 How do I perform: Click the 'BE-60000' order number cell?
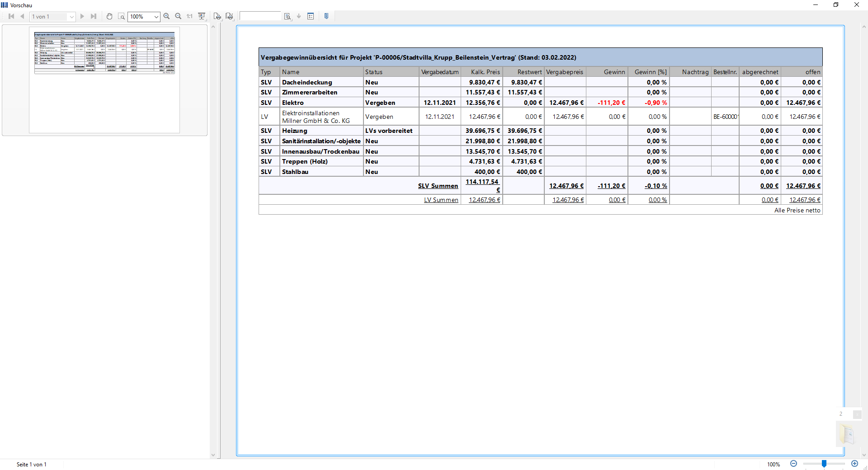(726, 117)
